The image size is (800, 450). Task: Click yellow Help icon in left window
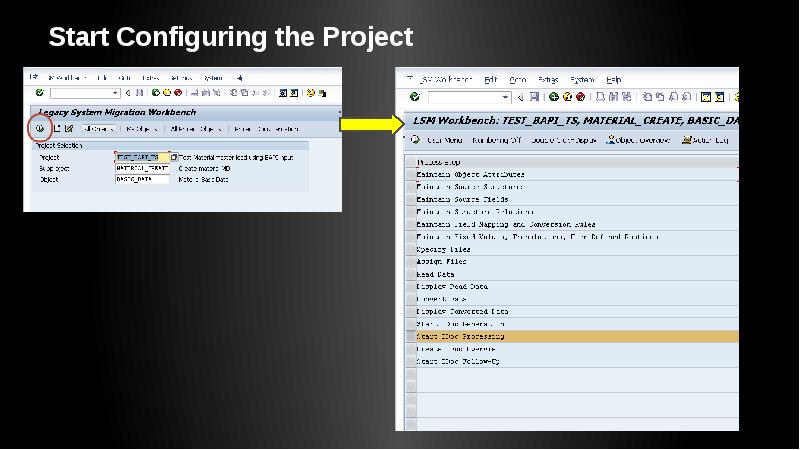[x=311, y=93]
